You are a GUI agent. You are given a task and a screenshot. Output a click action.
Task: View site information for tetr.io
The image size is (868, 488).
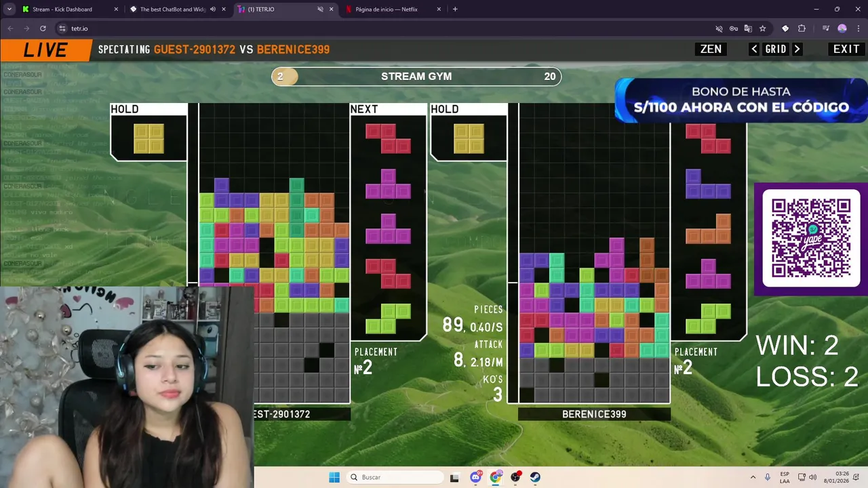coord(62,28)
